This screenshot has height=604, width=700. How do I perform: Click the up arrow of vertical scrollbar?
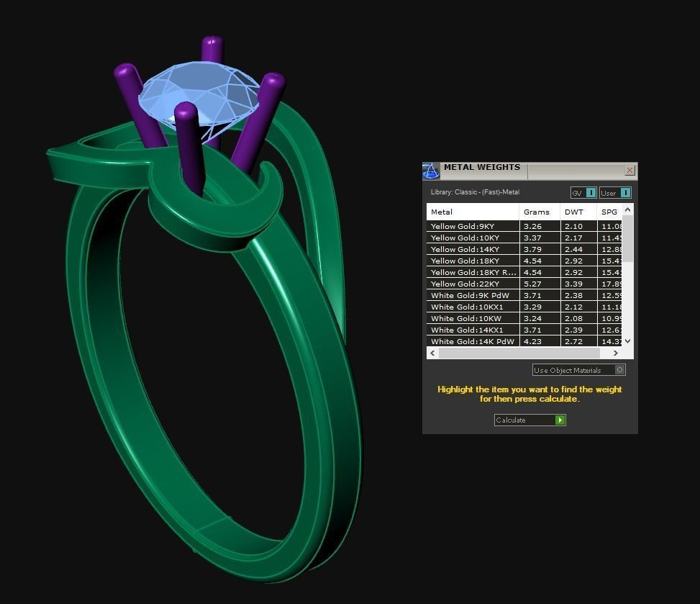[x=627, y=209]
